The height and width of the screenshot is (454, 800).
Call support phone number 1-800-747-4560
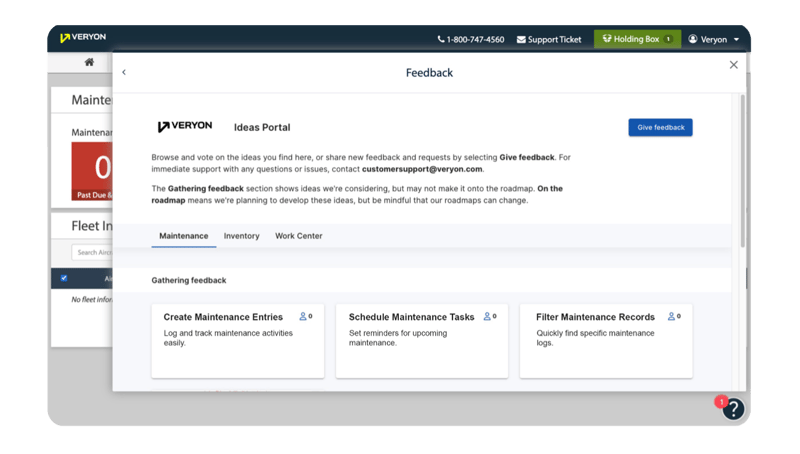click(x=470, y=39)
